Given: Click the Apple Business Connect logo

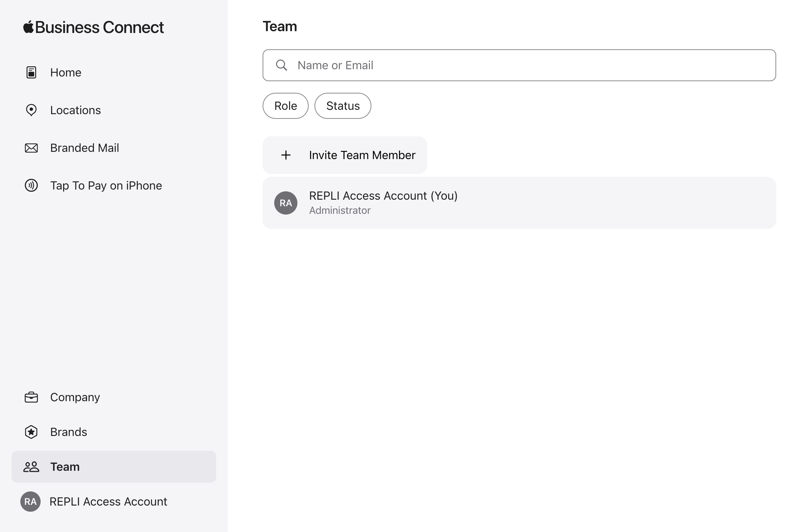Looking at the screenshot, I should click(x=93, y=27).
